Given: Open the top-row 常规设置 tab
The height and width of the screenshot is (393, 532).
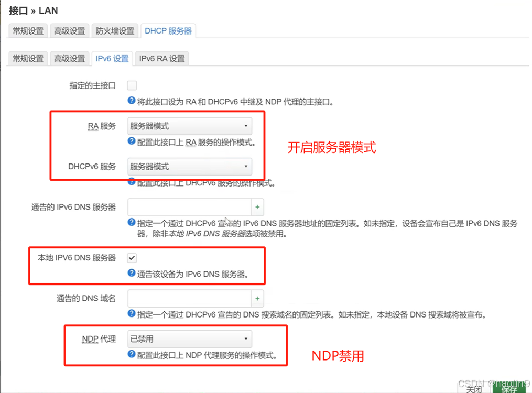Looking at the screenshot, I should pyautogui.click(x=28, y=31).
